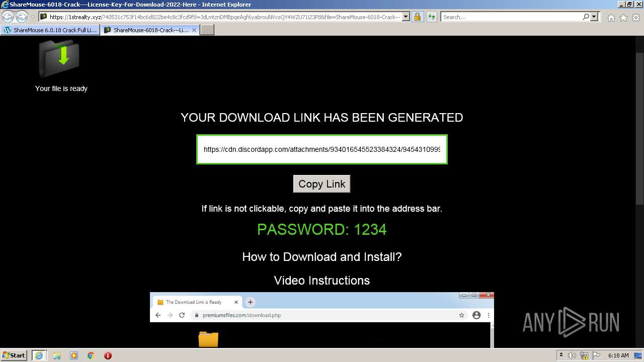The image size is (644, 362).
Task: Click the 'Your file is ready' text
Action: pos(61,88)
